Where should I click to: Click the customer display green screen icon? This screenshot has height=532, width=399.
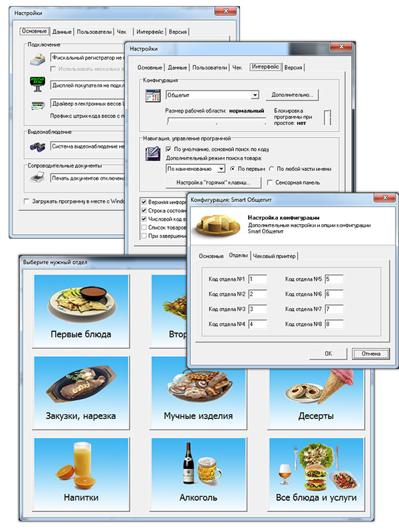37,84
